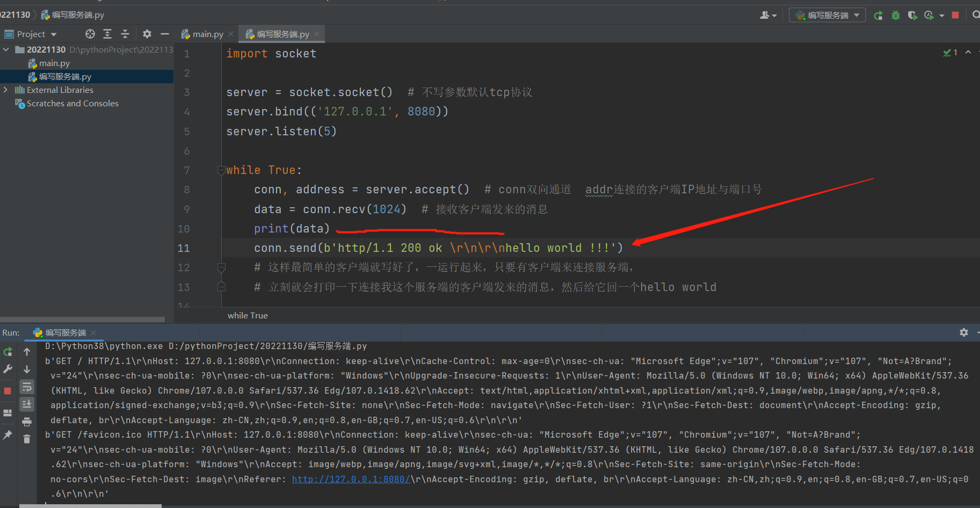This screenshot has height=508, width=980.
Task: Rerun 编写服务端 from the top toolbar
Action: click(x=879, y=16)
